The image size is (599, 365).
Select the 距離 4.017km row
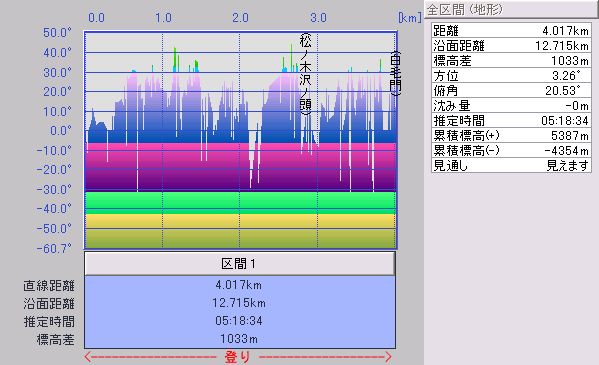[x=511, y=30]
